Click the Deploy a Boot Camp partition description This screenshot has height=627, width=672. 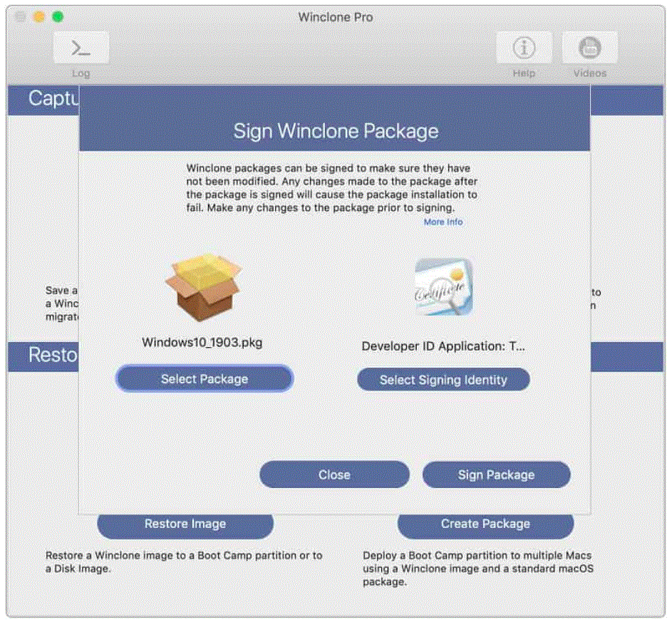pyautogui.click(x=478, y=569)
